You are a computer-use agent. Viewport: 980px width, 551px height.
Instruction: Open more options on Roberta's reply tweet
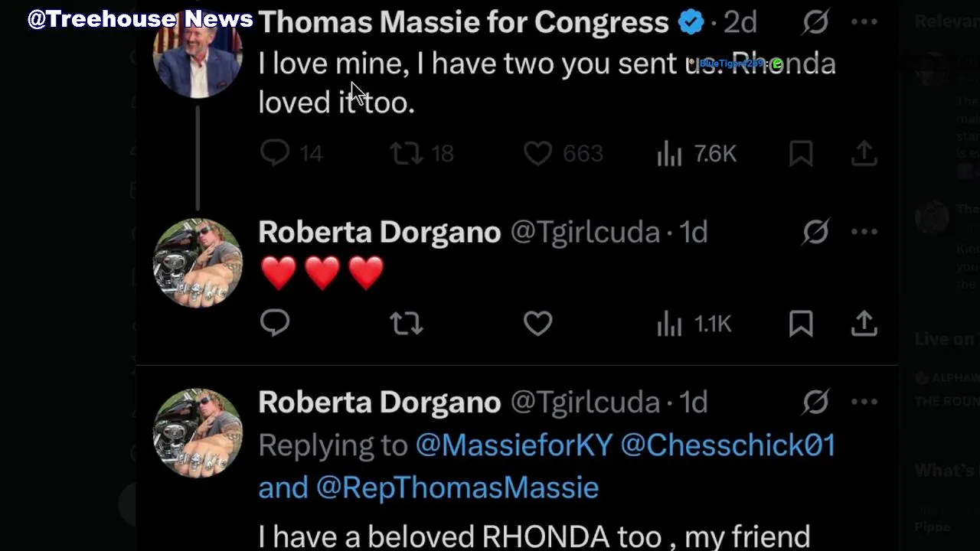click(x=864, y=402)
